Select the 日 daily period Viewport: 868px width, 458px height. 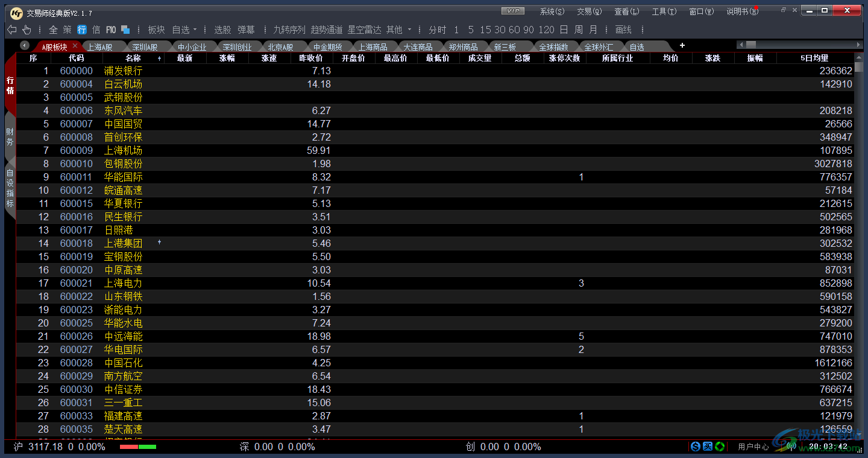point(564,30)
